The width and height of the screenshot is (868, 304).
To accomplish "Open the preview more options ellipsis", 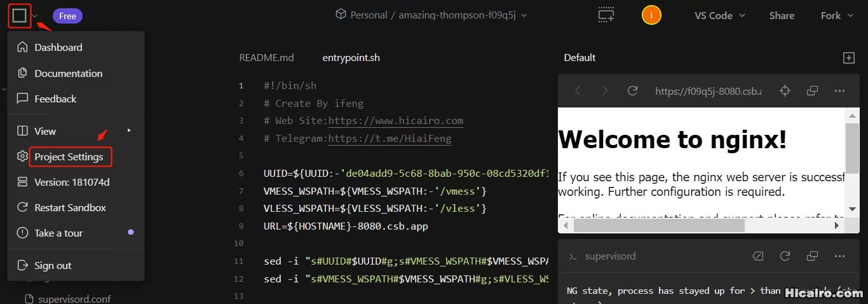I will (839, 91).
